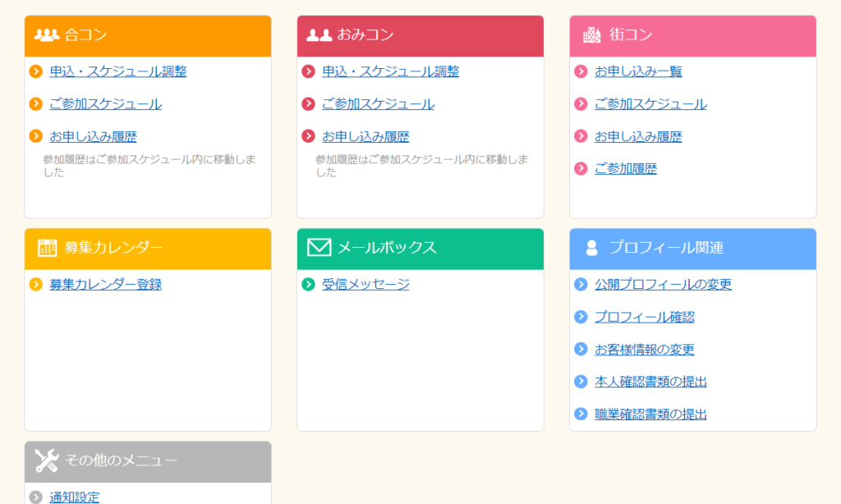Viewport: 841px width, 504px height.
Task: View お申し込み履歴 under 合コン
Action: 93,136
